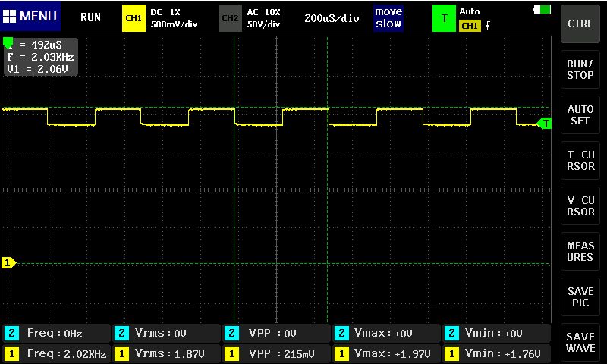This screenshot has width=607, height=364.
Task: Click the yellow 1 badge beside Vrms: 1.87V
Action: (121, 353)
